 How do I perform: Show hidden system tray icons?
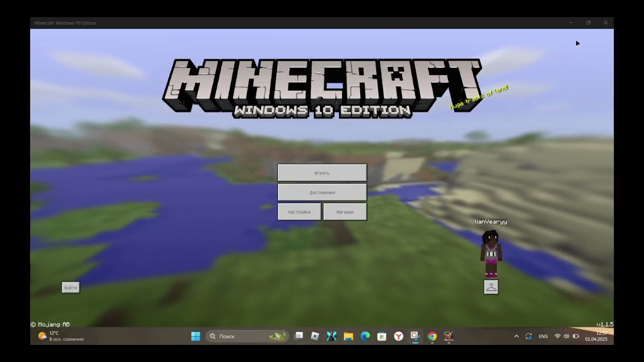(516, 336)
